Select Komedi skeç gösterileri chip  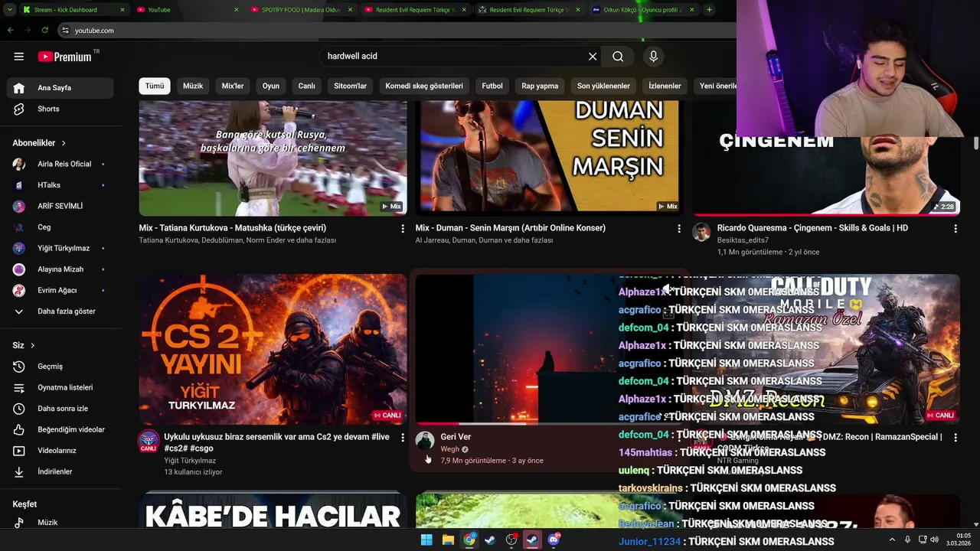pyautogui.click(x=424, y=86)
